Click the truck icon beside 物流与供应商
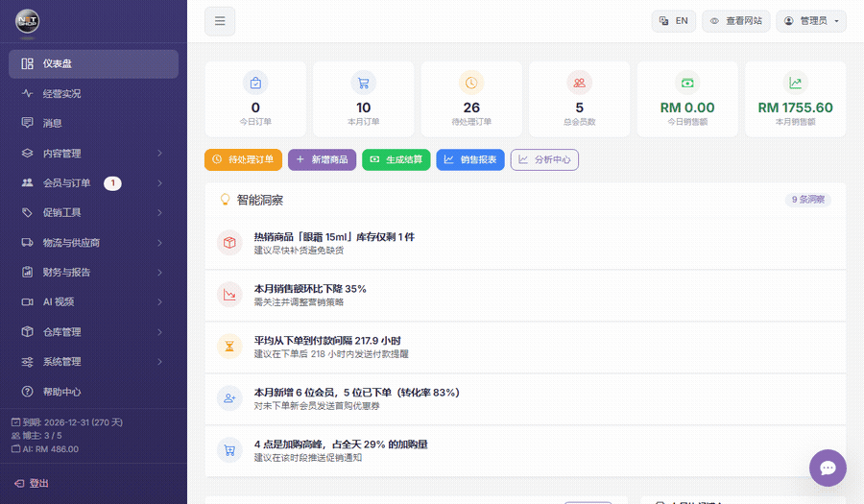864x504 pixels. (x=27, y=242)
